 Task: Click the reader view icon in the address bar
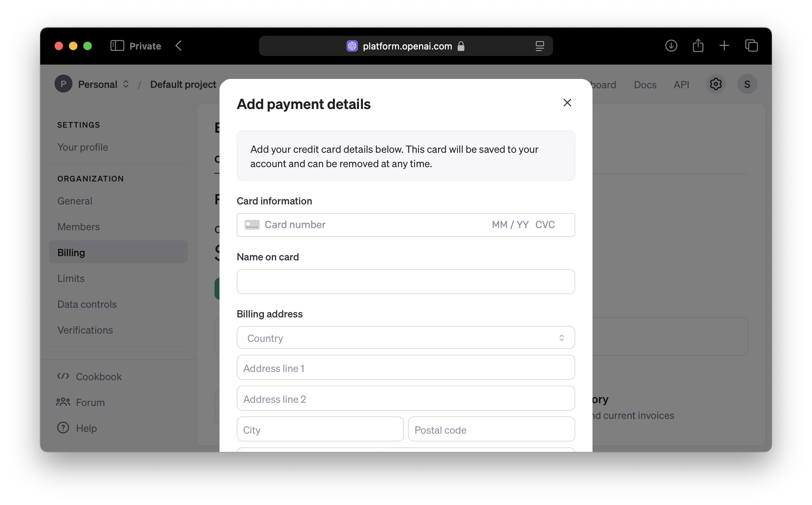(x=540, y=46)
